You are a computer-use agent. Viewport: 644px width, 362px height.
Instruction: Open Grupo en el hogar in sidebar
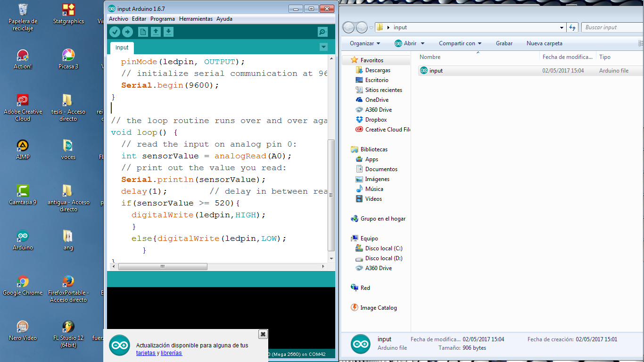pos(383,219)
